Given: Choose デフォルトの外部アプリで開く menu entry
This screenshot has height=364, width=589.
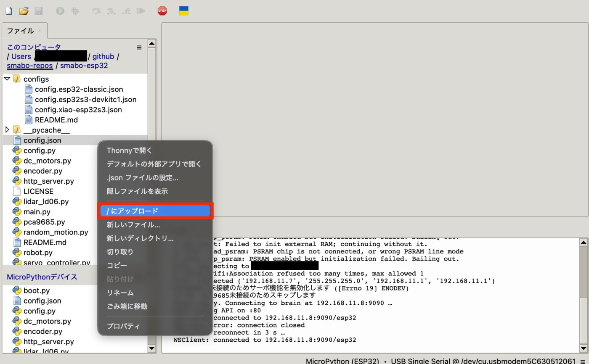Looking at the screenshot, I should coord(155,164).
